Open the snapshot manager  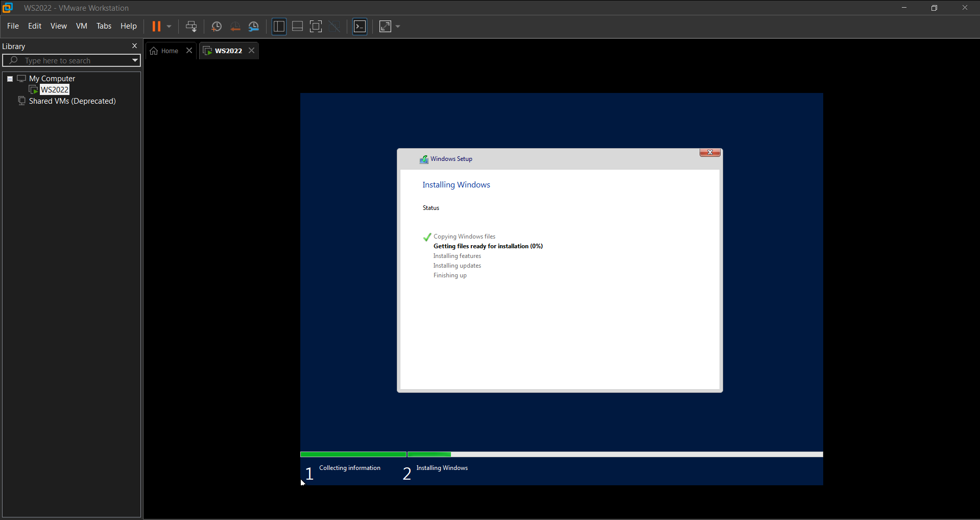click(254, 27)
